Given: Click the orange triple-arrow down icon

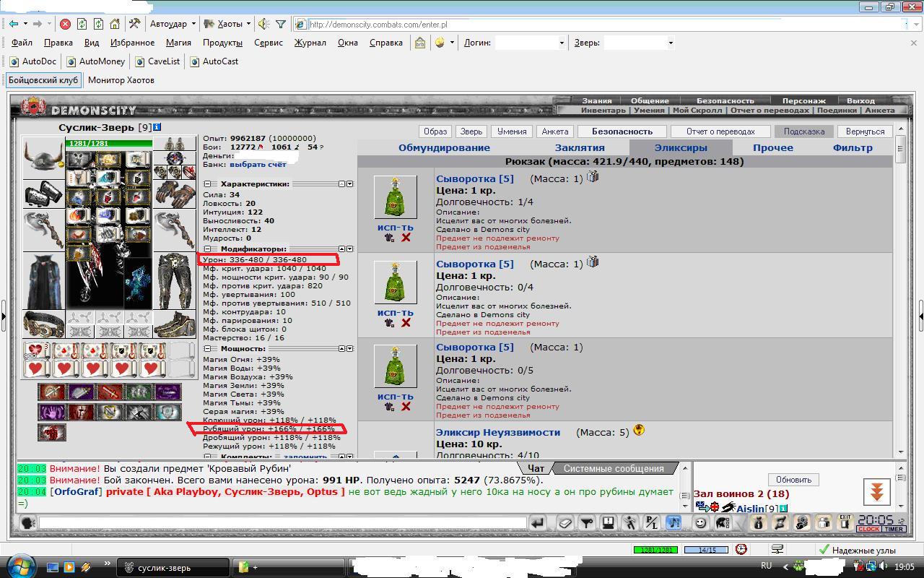Looking at the screenshot, I should pyautogui.click(x=877, y=492).
